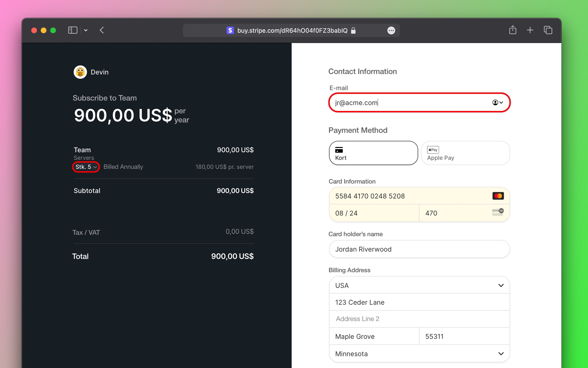Click the Devin owl avatar logo
The width and height of the screenshot is (588, 368).
click(x=80, y=72)
